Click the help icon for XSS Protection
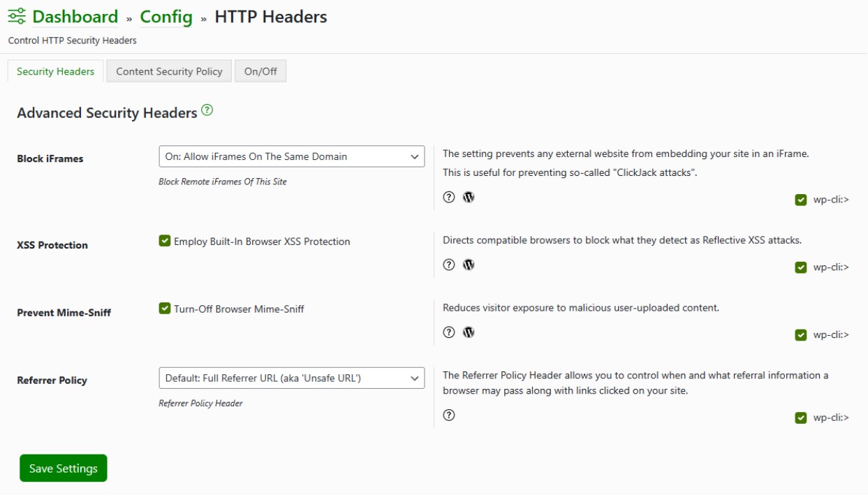Screen dimensions: 868x495 (x=450, y=265)
